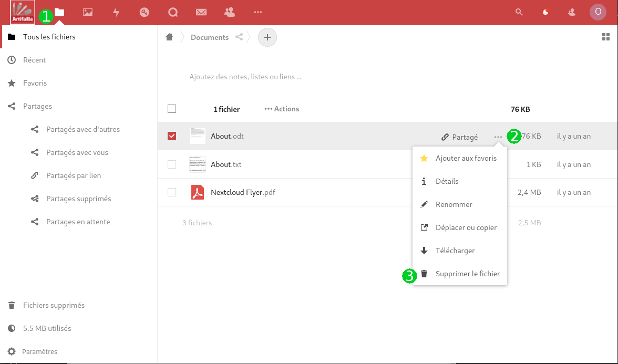Go to home folder icon in breadcrumb

169,37
